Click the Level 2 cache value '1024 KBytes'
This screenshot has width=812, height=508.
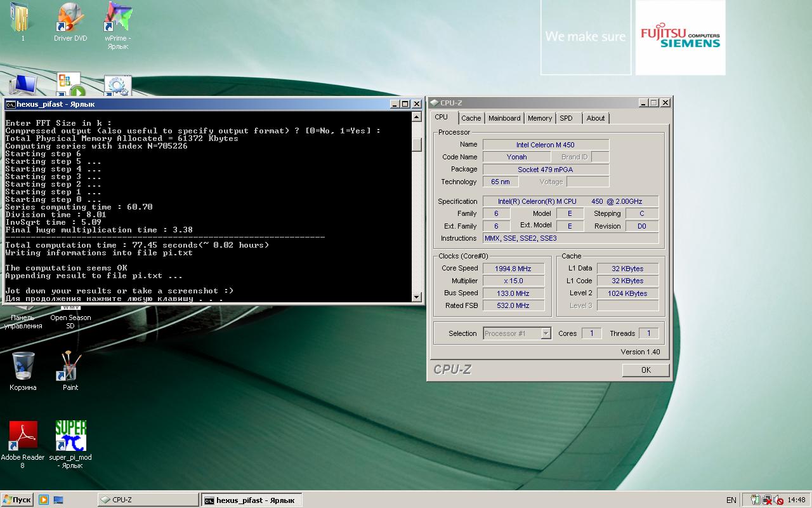click(x=627, y=293)
